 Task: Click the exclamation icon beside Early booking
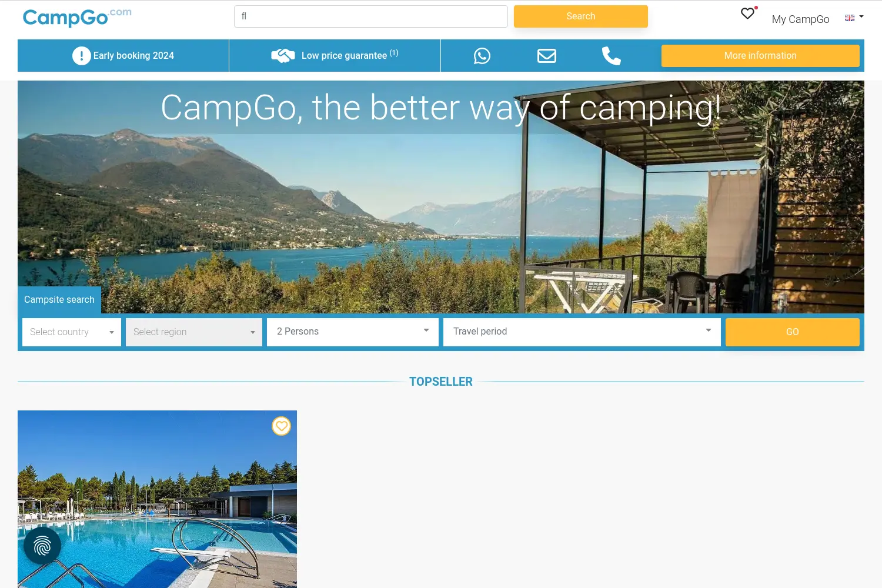82,56
